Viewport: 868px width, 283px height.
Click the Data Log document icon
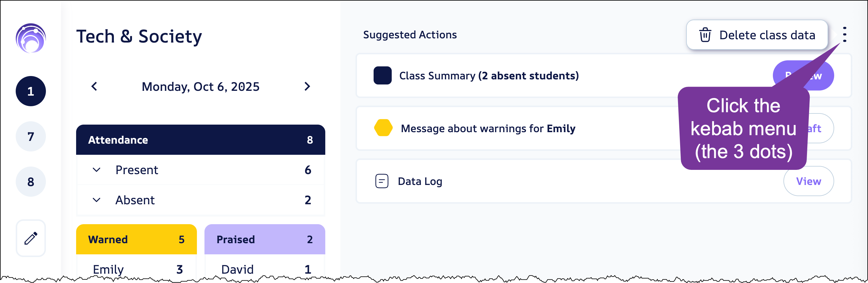[x=382, y=181]
